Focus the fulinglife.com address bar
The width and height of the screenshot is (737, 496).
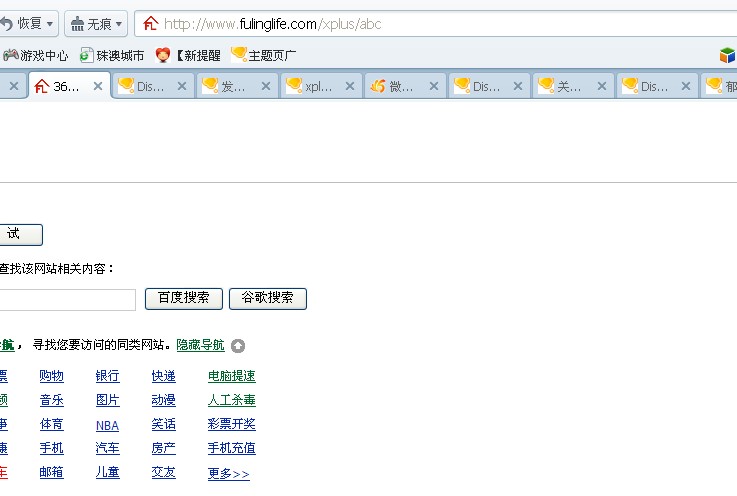click(437, 24)
